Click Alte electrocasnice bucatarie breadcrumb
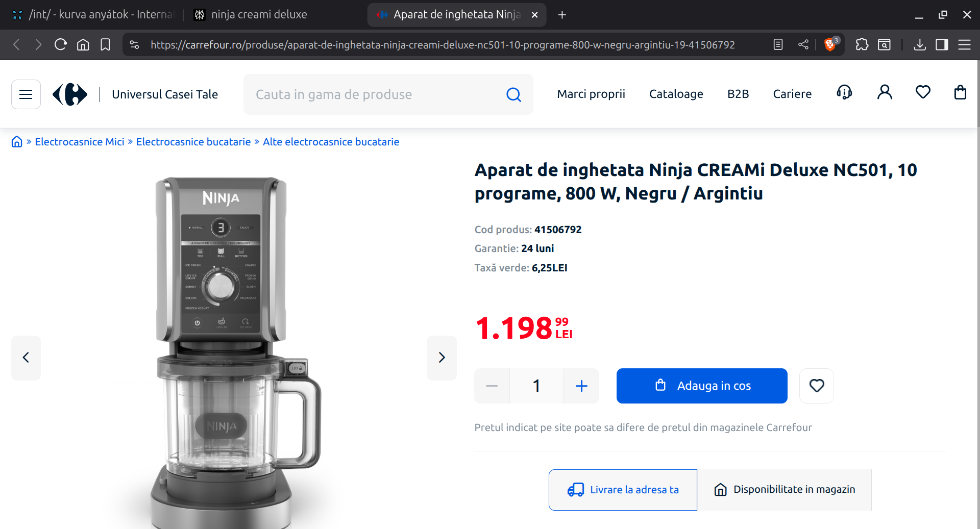The image size is (980, 529). (331, 142)
